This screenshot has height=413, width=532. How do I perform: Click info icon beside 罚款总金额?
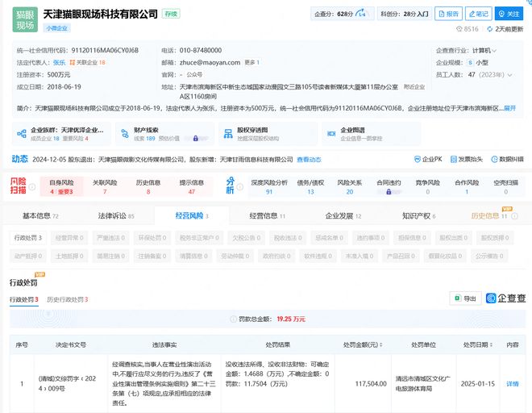(234, 319)
